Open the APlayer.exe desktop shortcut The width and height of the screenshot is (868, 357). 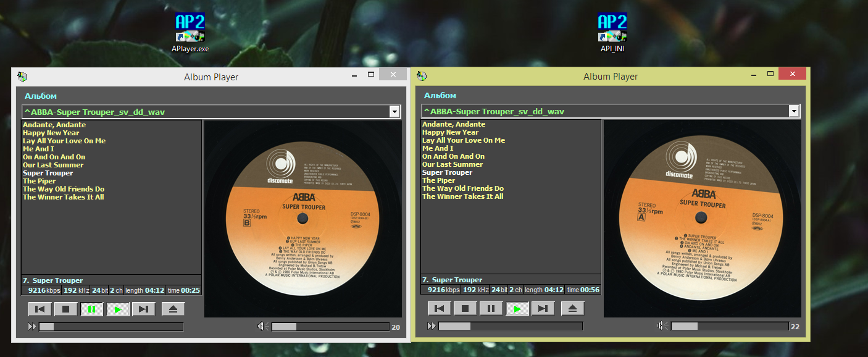[x=190, y=31]
